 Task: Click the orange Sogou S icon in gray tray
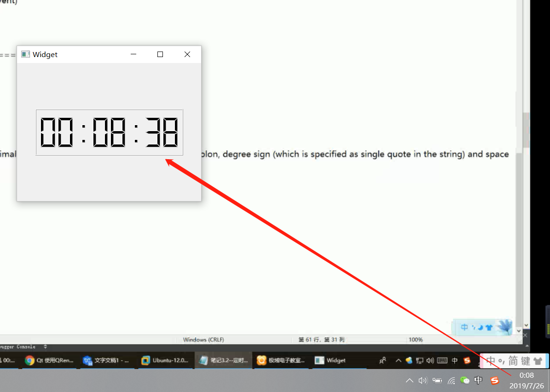click(x=495, y=380)
